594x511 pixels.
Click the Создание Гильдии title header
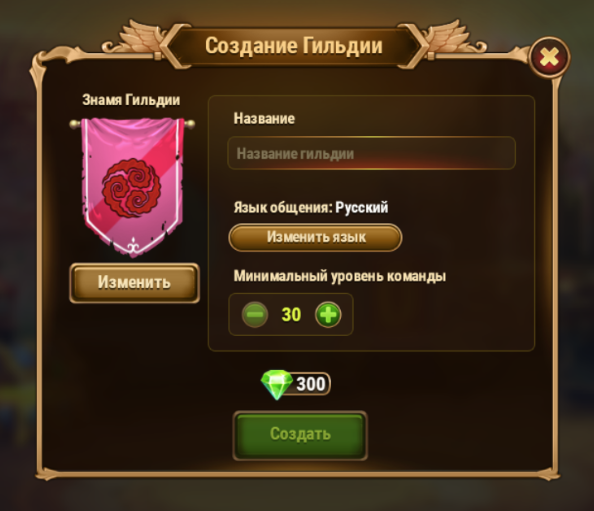click(294, 46)
